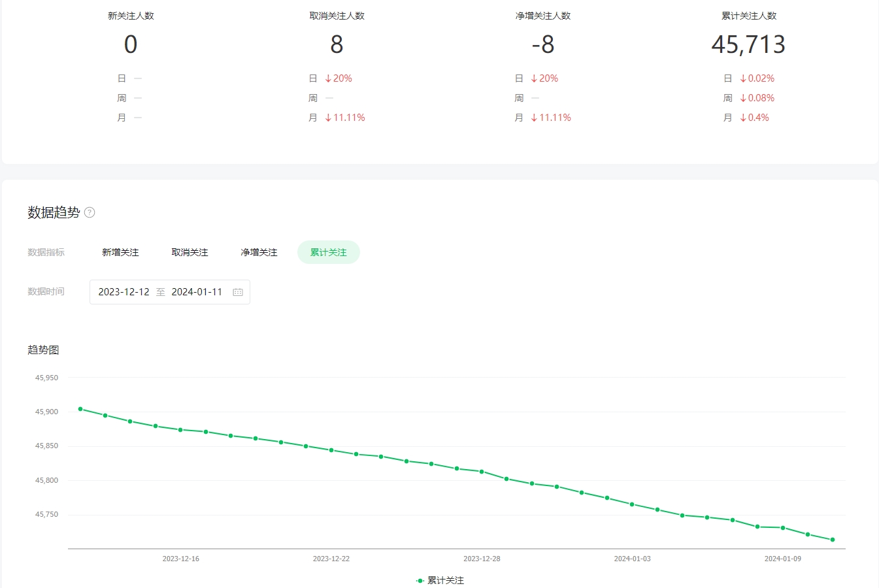Image resolution: width=879 pixels, height=588 pixels.
Task: Click the 净增关注人数 heading
Action: click(543, 16)
